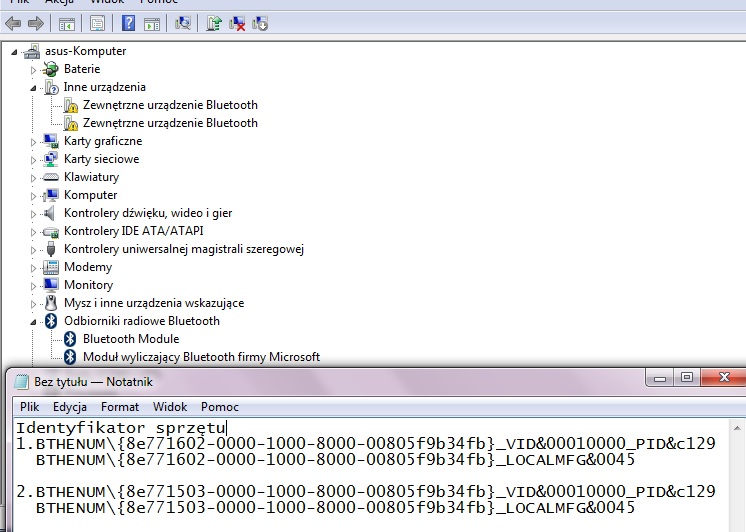Select the second Zewnętrzne urządzenie Bluetooth entry
Viewport: 746px width, 532px height.
click(x=170, y=123)
